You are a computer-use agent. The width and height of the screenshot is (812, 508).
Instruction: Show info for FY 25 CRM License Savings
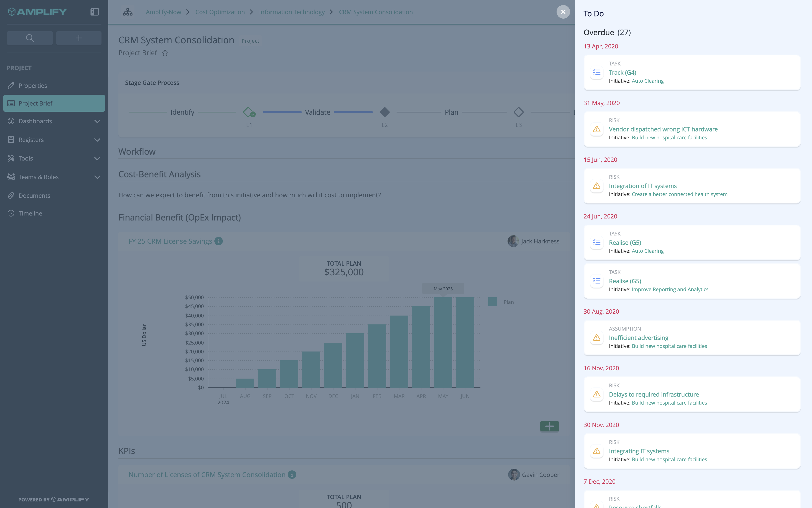click(219, 241)
